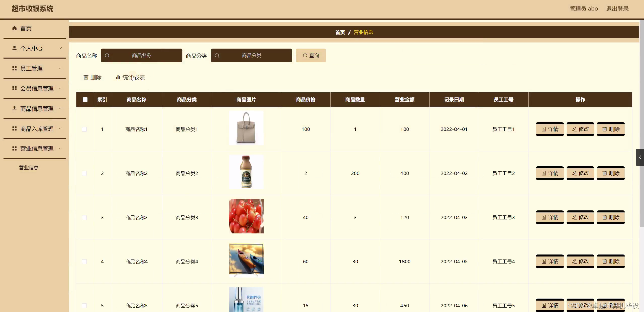Click the user icon beside 商品信息管理
644x312 pixels.
(14, 108)
